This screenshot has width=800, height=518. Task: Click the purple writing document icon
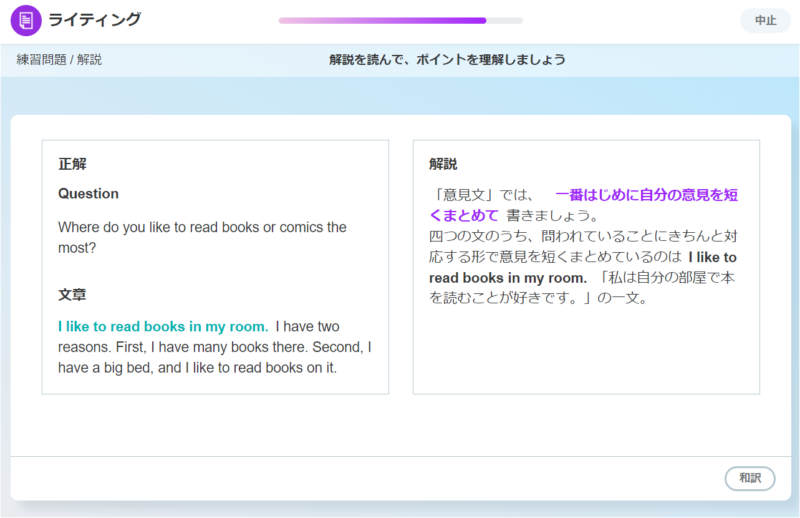[26, 20]
